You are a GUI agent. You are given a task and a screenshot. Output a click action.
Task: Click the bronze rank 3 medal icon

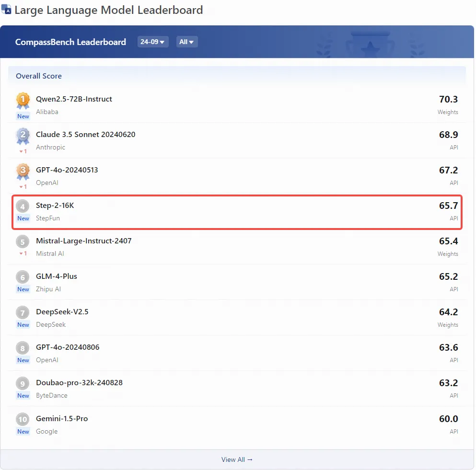(x=23, y=172)
